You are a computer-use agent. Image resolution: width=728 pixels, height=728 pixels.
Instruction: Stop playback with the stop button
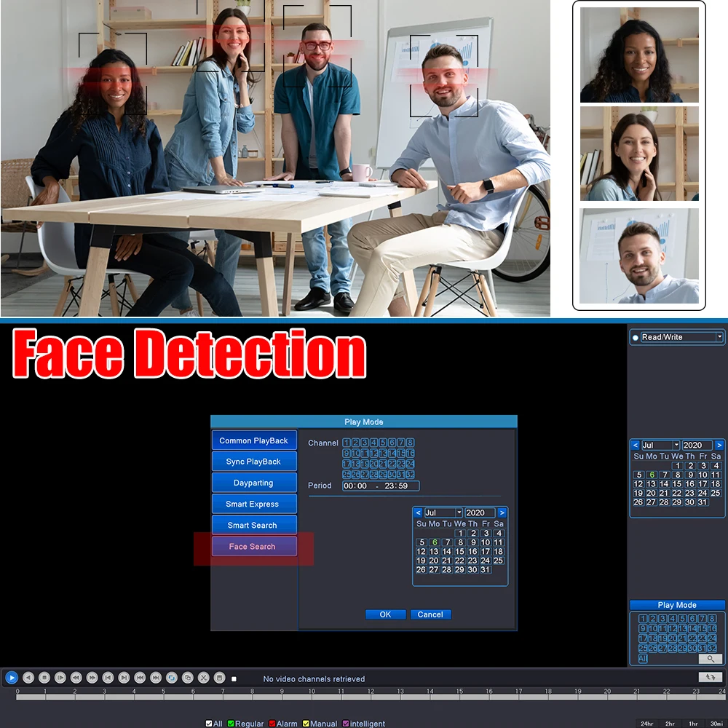(x=44, y=678)
